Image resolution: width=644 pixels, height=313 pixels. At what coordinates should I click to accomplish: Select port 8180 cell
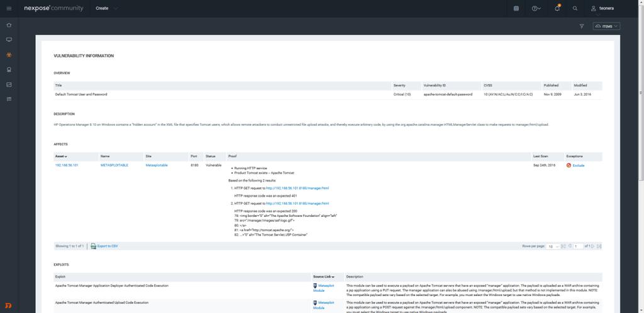(195, 165)
